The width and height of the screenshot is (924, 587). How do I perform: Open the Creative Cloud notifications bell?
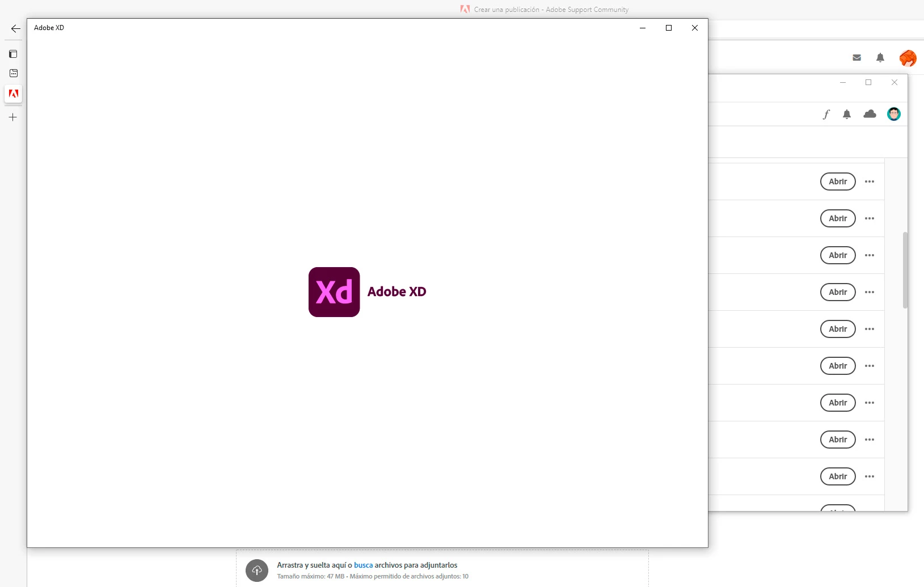[x=847, y=114]
